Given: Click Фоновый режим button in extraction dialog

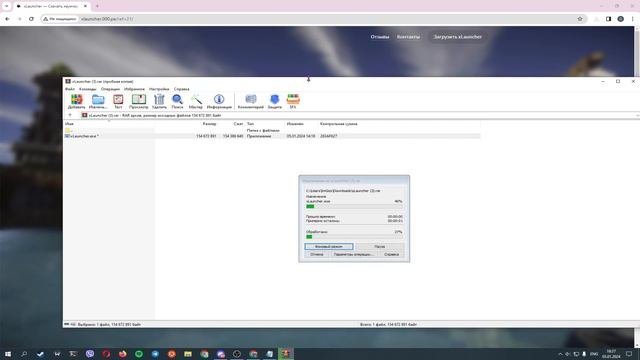Looking at the screenshot, I should click(x=329, y=247).
